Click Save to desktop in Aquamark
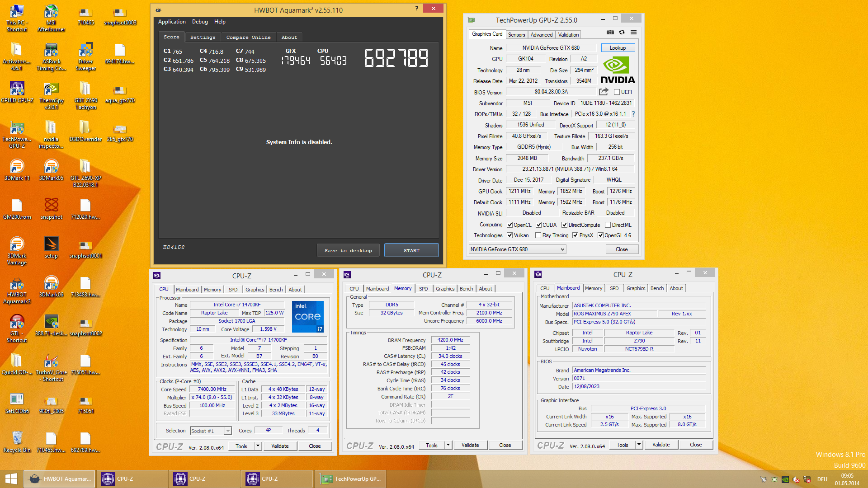The image size is (868, 488). coord(348,250)
